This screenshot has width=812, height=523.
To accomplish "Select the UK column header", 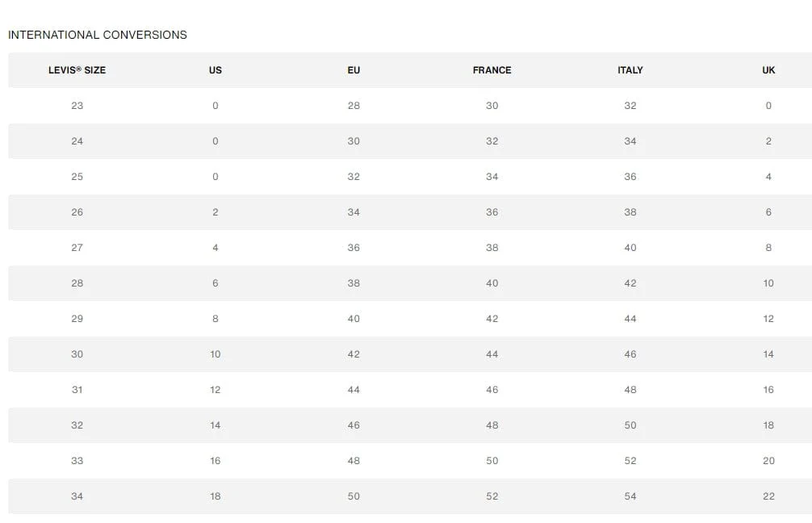I will 768,70.
